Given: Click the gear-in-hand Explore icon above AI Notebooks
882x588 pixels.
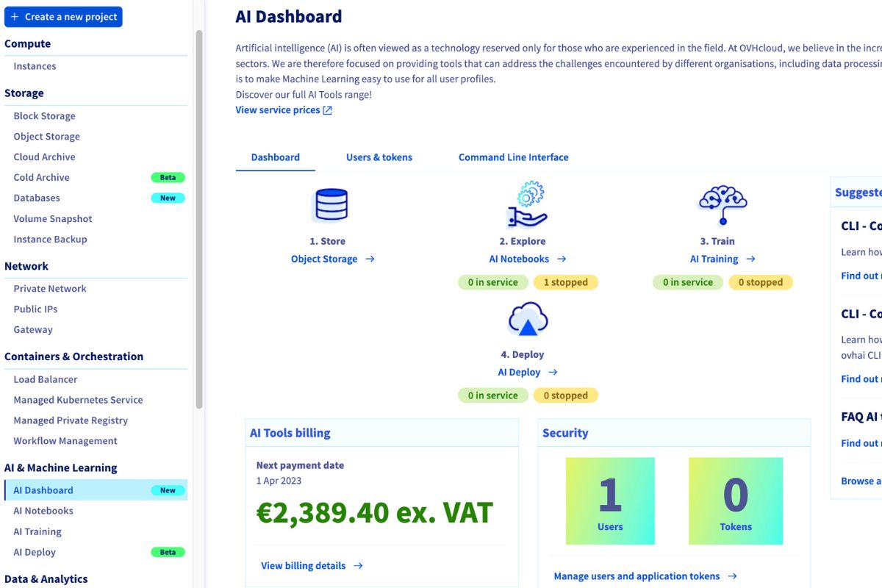Looking at the screenshot, I should 526,204.
